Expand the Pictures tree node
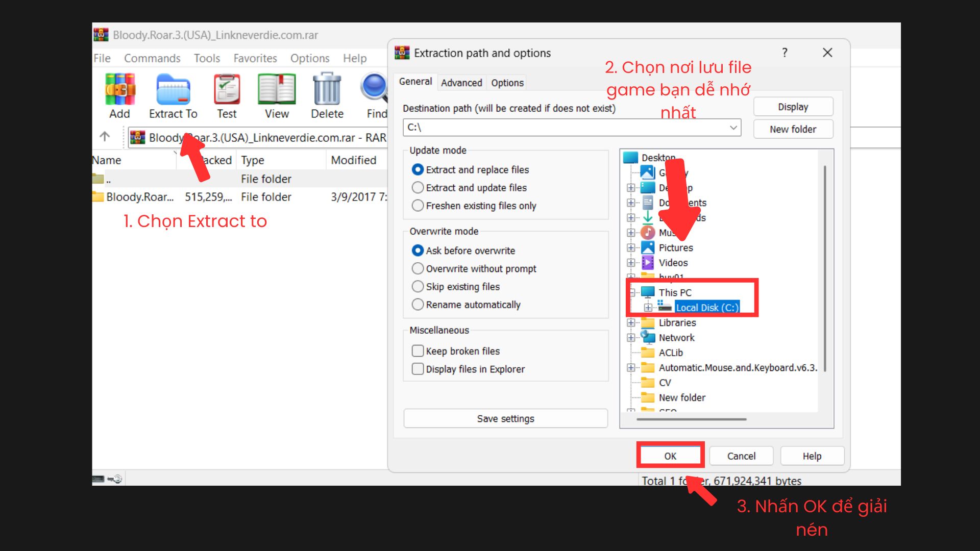The height and width of the screenshot is (551, 980). click(631, 247)
